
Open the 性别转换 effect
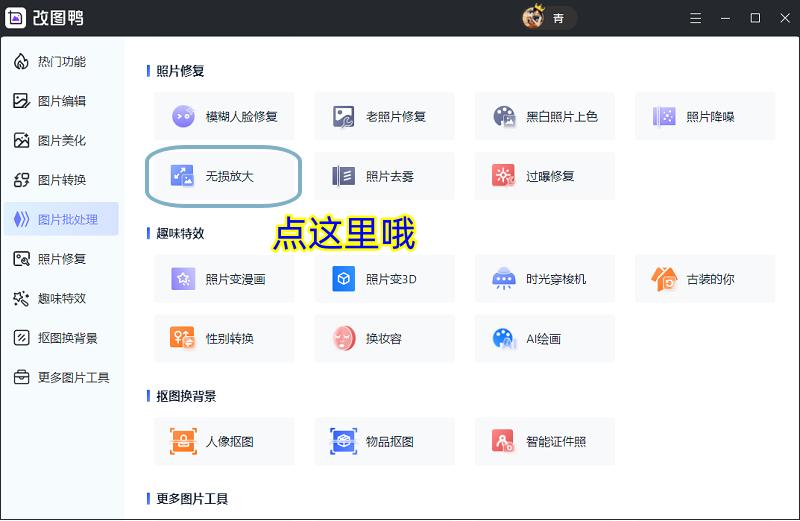pos(224,338)
